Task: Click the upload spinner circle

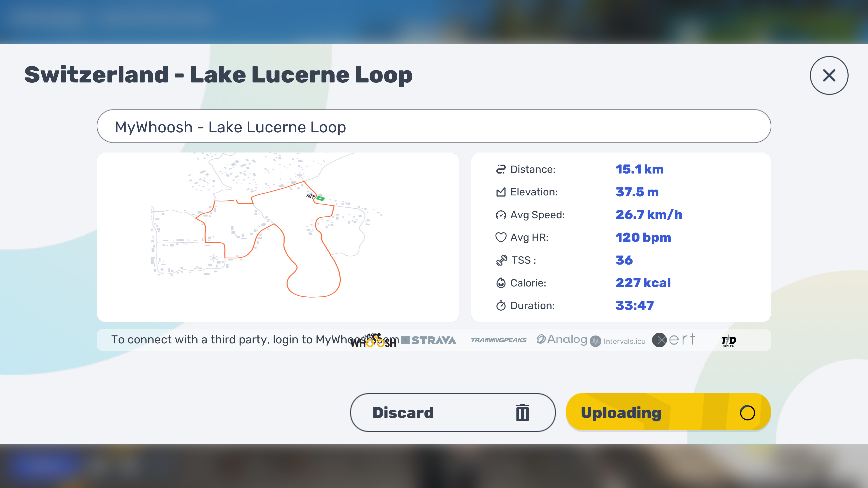Action: click(747, 413)
